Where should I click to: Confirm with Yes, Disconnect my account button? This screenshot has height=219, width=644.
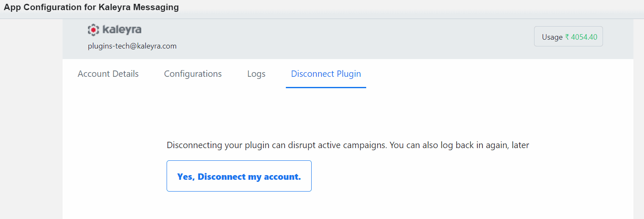click(239, 176)
